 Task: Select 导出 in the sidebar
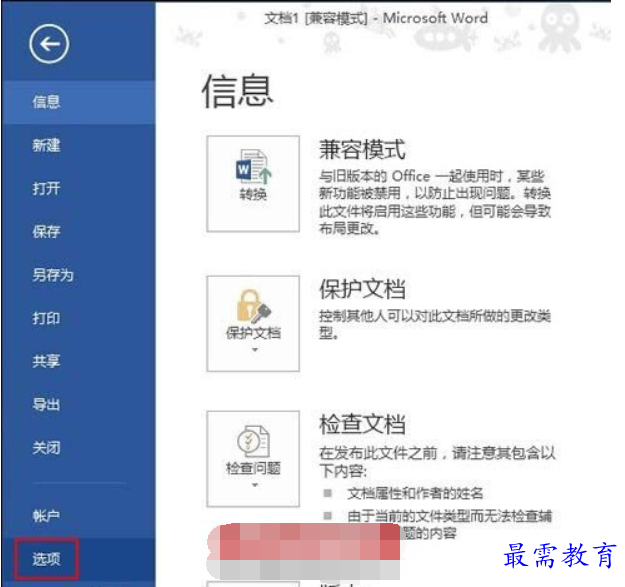tap(79, 404)
